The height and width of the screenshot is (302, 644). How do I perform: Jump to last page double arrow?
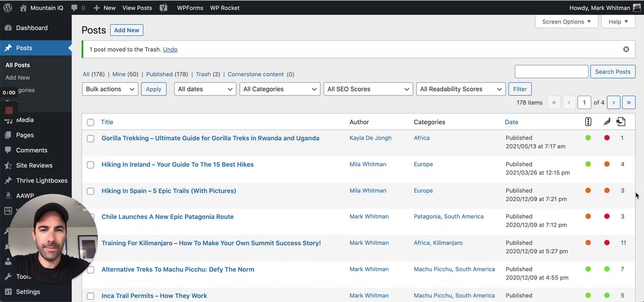(x=628, y=102)
